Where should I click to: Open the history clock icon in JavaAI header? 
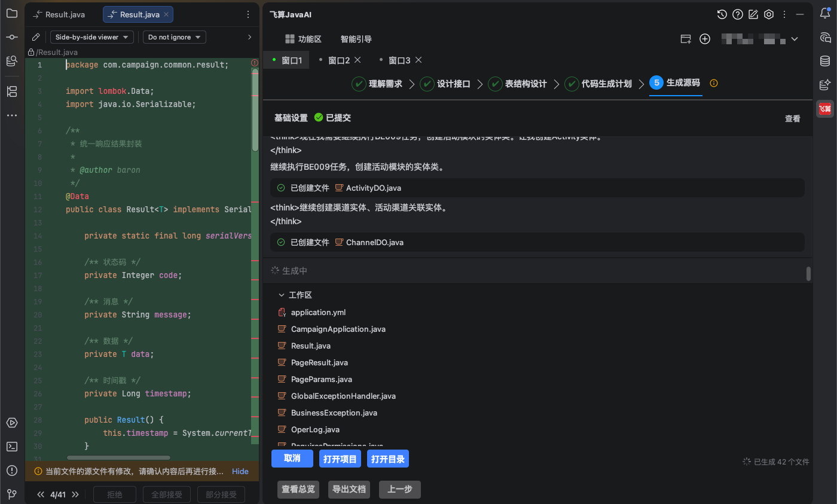click(x=722, y=14)
